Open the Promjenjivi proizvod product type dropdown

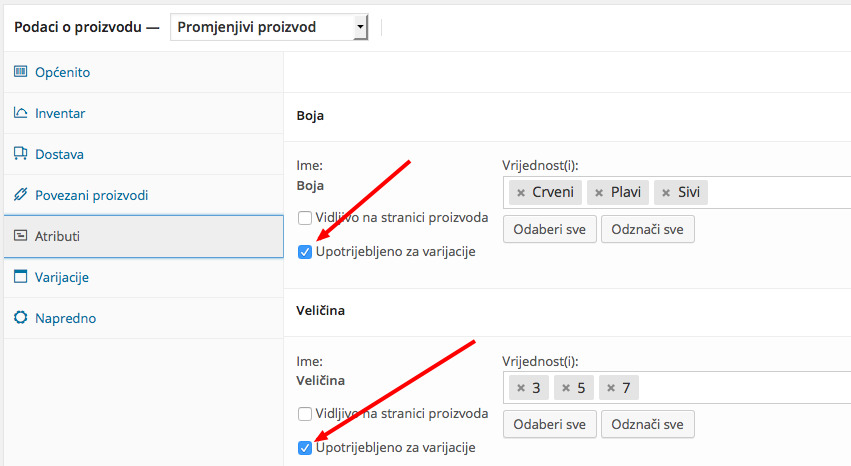coord(269,27)
